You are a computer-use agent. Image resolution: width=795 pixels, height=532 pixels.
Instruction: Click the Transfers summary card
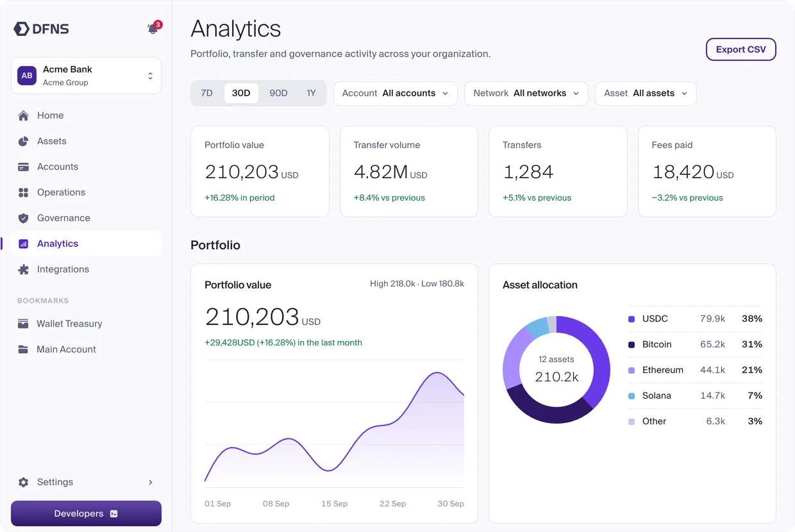click(558, 171)
